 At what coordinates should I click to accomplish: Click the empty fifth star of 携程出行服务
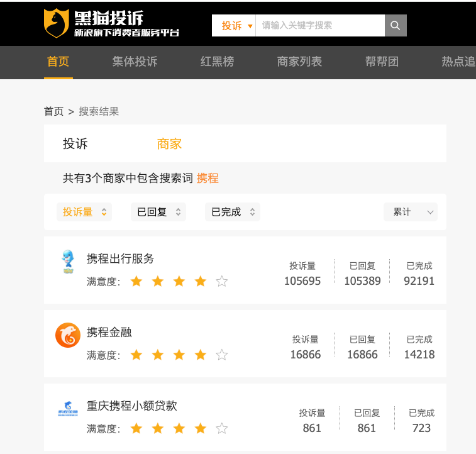tap(222, 281)
